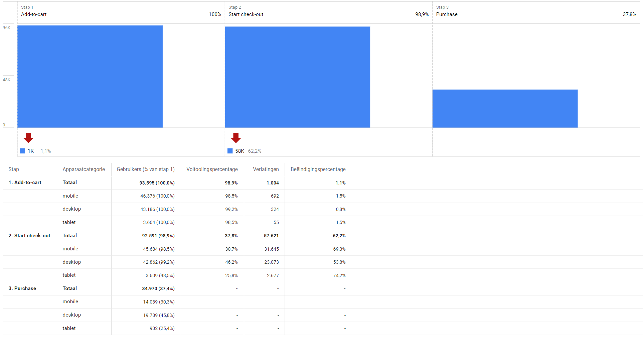Click abandonment value '2.677'
This screenshot has height=356, width=644.
coord(273,275)
